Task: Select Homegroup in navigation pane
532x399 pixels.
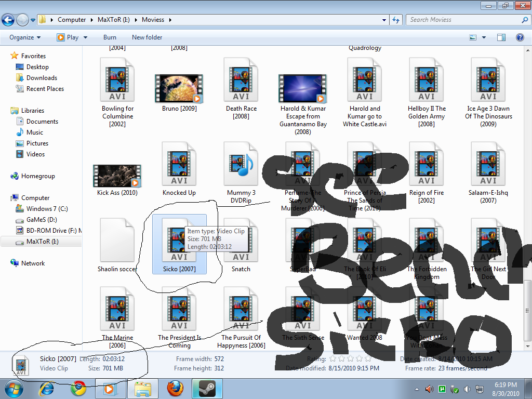Action: coord(38,176)
